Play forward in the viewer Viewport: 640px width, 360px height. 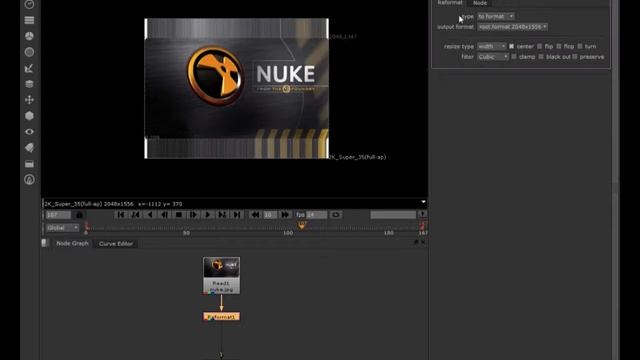(208, 215)
